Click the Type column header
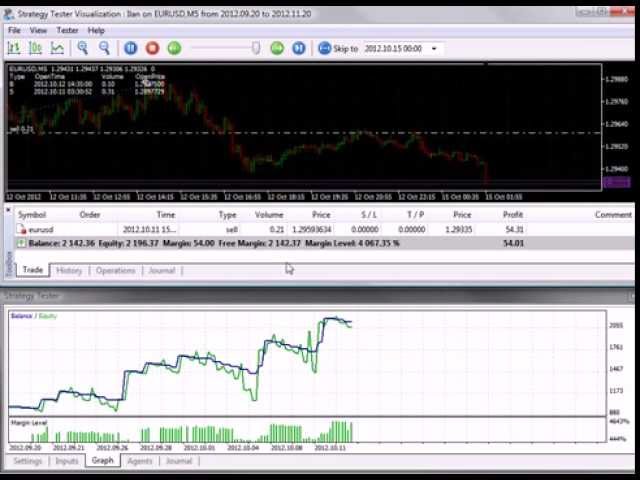 (x=227, y=215)
